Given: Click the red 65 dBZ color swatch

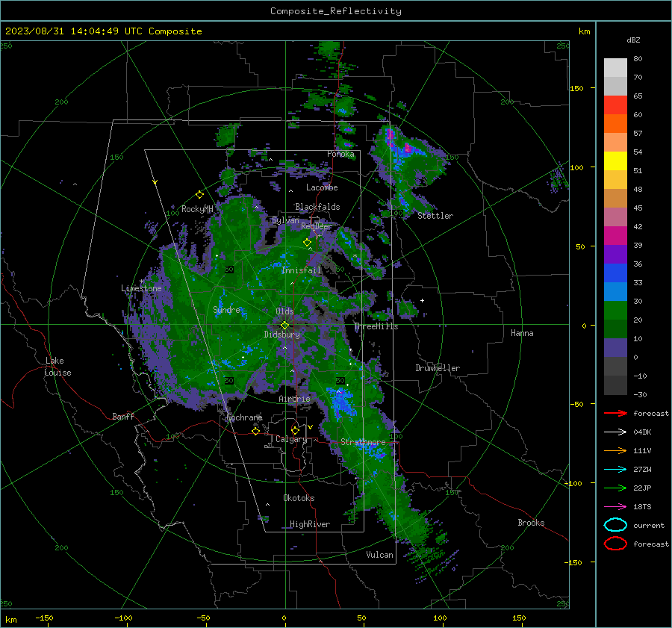Looking at the screenshot, I should (x=615, y=105).
